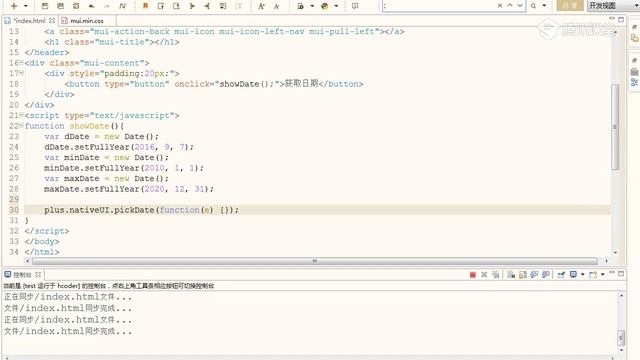The width and height of the screenshot is (640, 360).
Task: Click the magnifier search icon
Action: [x=533, y=6]
